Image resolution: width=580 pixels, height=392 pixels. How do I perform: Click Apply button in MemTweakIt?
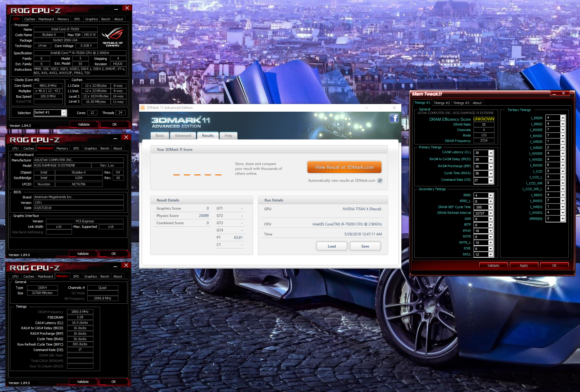point(524,265)
